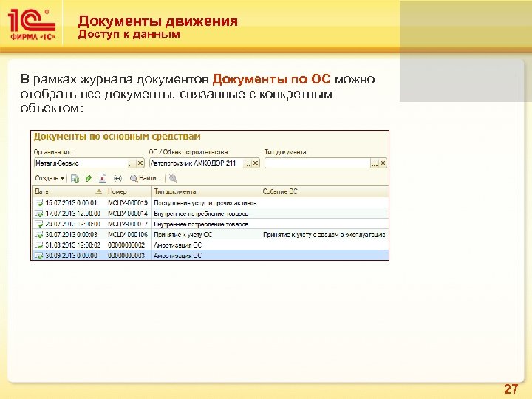Open selection list for Организация field
532x399 pixels.
pos(132,163)
